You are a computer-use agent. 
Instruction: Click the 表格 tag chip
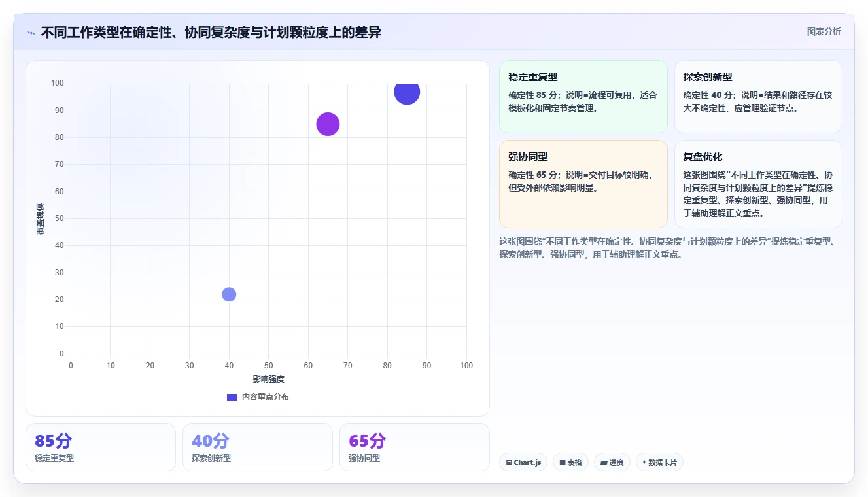570,462
